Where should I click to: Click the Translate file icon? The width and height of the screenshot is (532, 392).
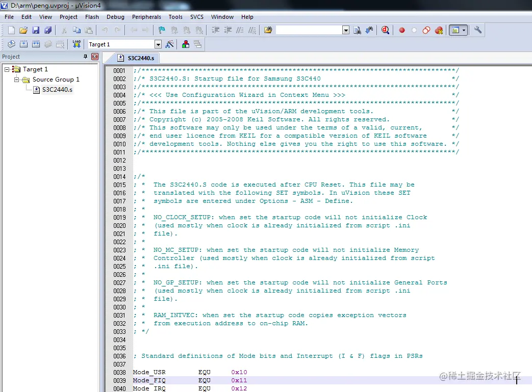coord(11,44)
